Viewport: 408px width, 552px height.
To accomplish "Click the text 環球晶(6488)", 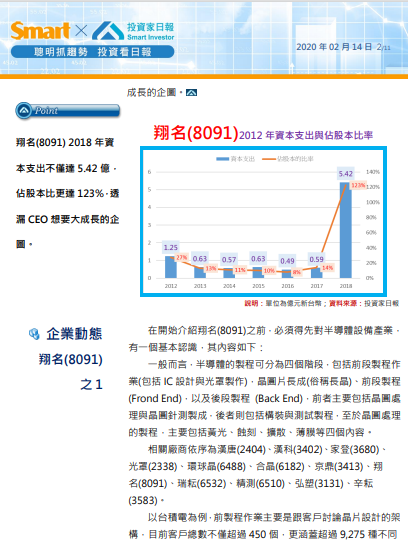I will (x=216, y=466).
